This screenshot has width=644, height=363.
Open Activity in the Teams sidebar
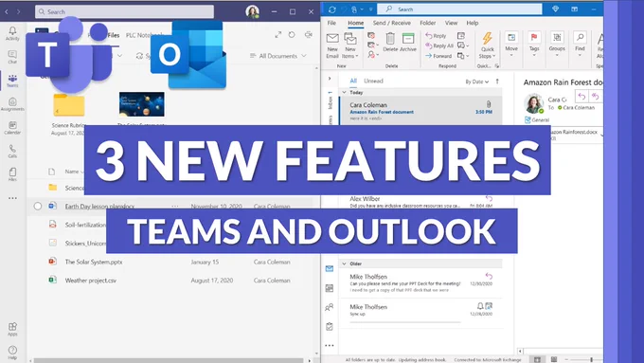tap(12, 33)
